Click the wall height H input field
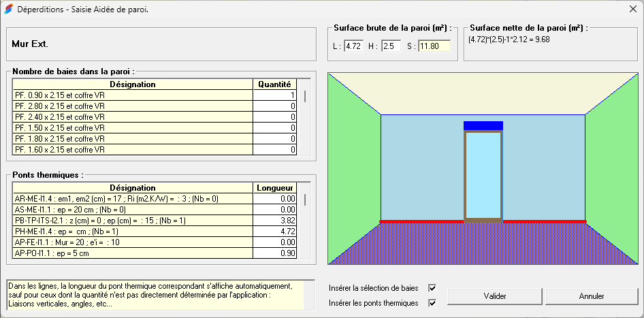This screenshot has height=318, width=644. pos(391,46)
